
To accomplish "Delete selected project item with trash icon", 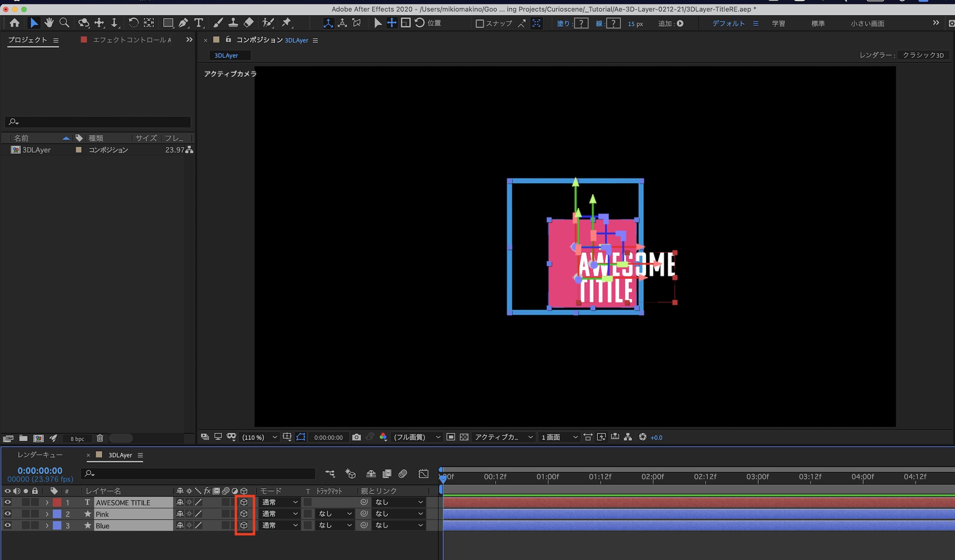I will [x=100, y=438].
